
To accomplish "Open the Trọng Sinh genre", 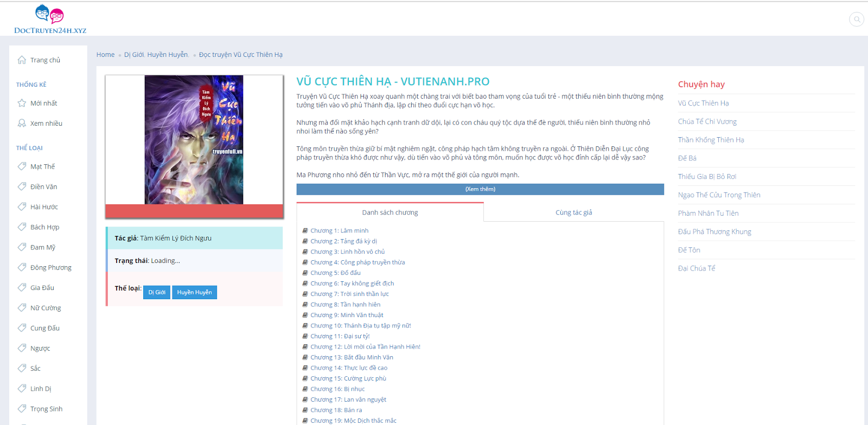I will point(46,409).
